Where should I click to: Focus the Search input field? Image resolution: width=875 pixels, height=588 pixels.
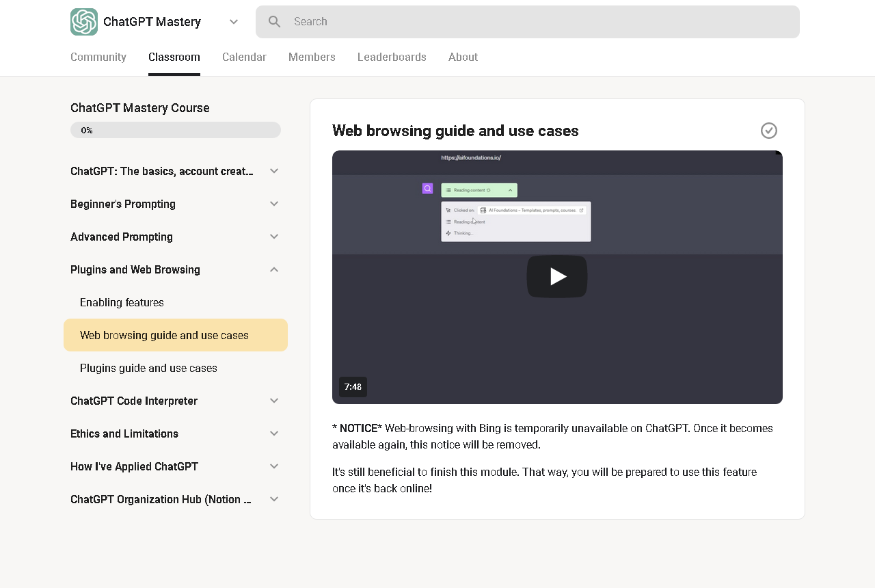(528, 22)
